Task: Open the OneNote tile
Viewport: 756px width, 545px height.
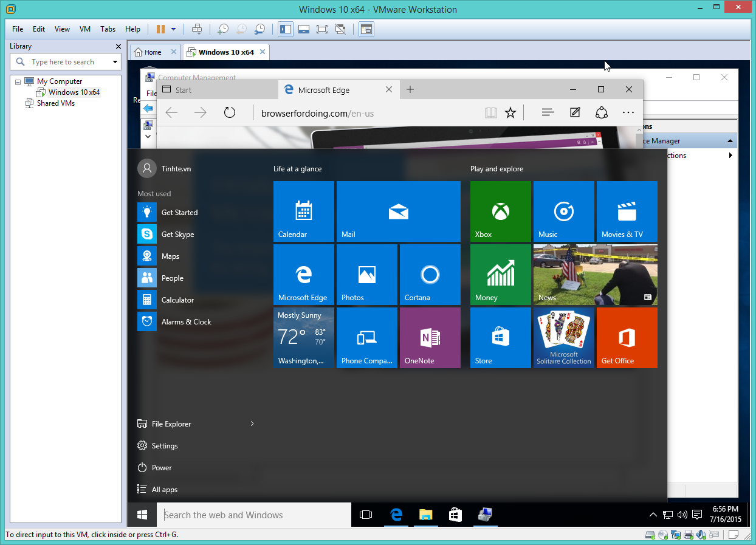Action: pyautogui.click(x=430, y=338)
